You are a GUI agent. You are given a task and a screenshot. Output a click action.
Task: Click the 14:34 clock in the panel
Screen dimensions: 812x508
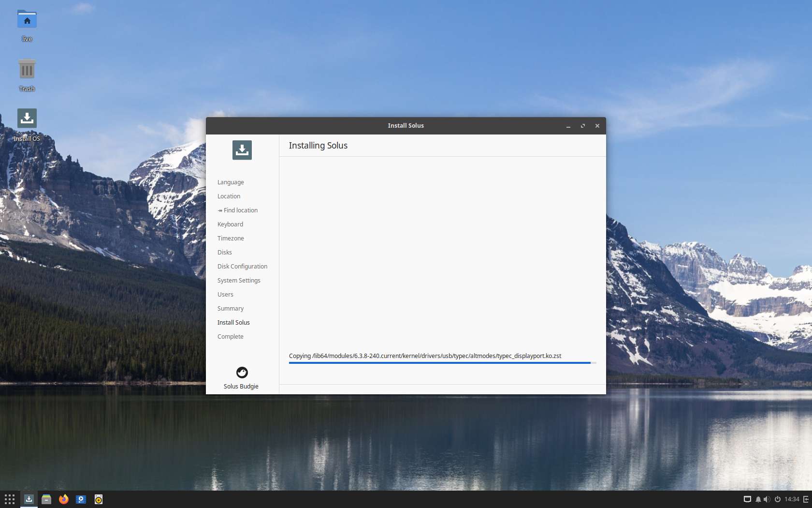[792, 499]
